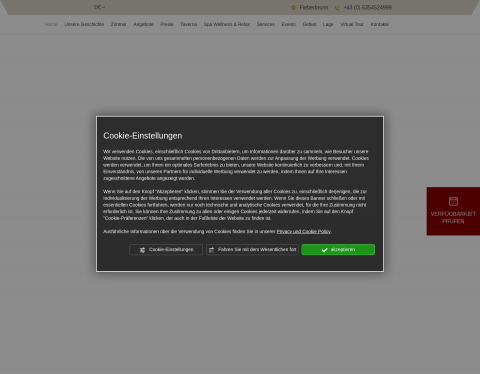This screenshot has height=374, width=480.
Task: Click the Verfügbarkeit prüfen side panel
Action: [x=453, y=211]
